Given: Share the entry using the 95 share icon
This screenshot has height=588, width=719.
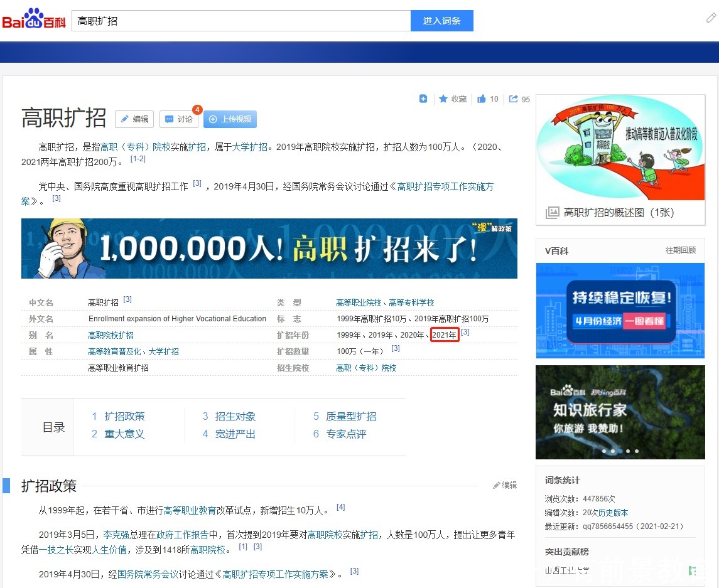Looking at the screenshot, I should pos(515,99).
